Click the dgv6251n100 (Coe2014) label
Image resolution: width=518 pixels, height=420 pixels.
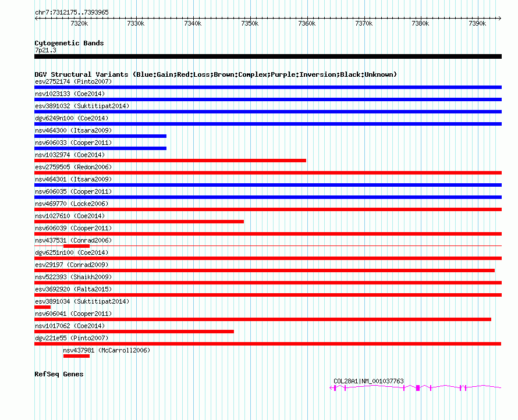click(72, 252)
